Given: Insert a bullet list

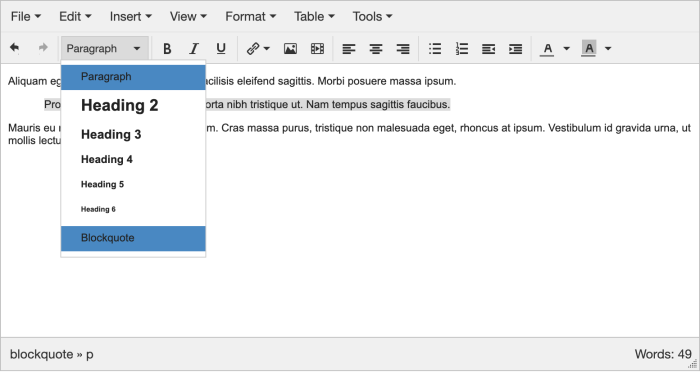Looking at the screenshot, I should click(435, 48).
